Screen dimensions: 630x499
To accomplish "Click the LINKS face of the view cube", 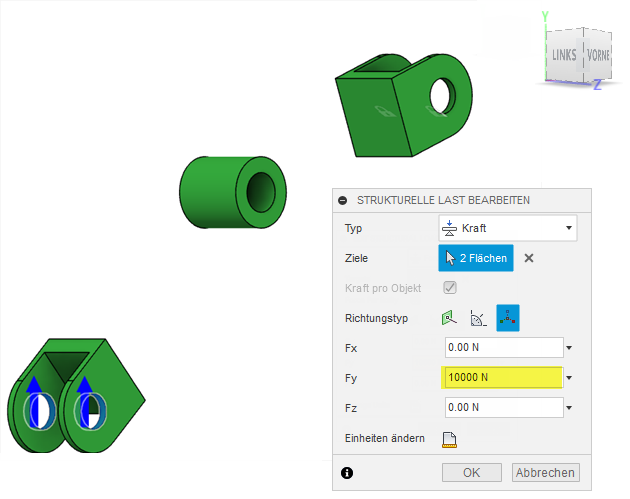I will [x=564, y=55].
